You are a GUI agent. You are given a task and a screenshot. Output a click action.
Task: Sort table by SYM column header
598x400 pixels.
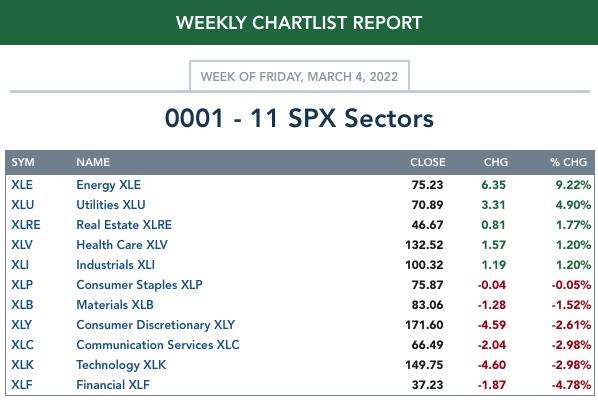tap(23, 162)
